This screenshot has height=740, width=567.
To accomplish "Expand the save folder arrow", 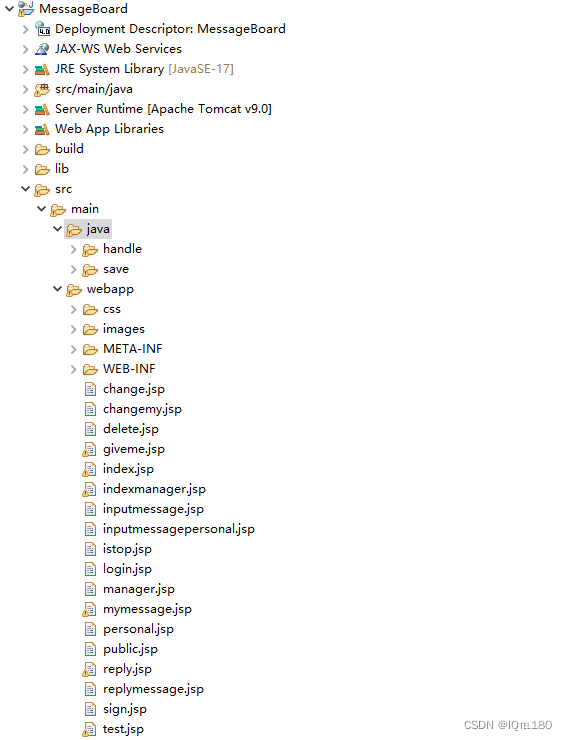I will pos(74,269).
